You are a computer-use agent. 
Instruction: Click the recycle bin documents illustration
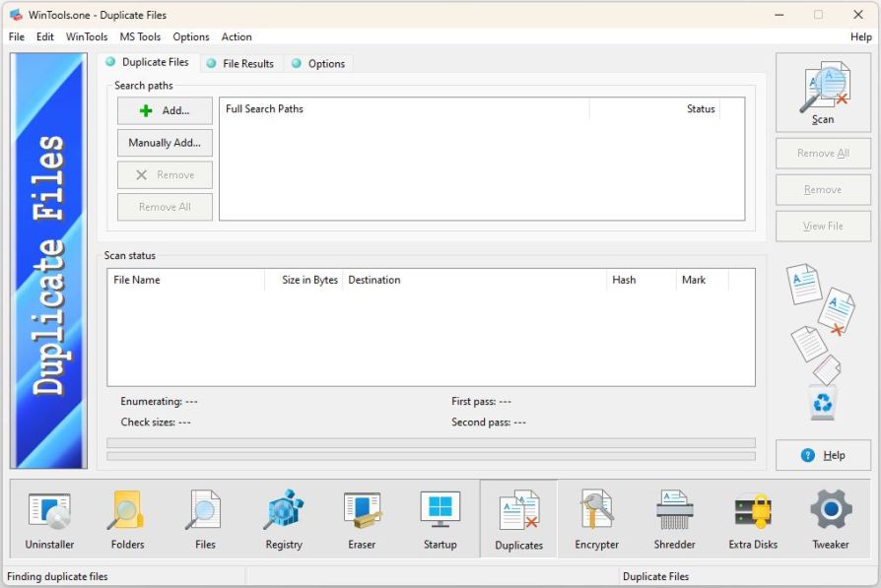(x=822, y=342)
